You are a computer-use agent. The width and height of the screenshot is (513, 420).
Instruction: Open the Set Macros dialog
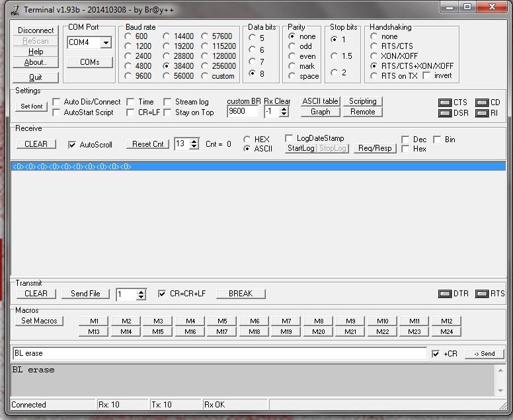coord(39,321)
